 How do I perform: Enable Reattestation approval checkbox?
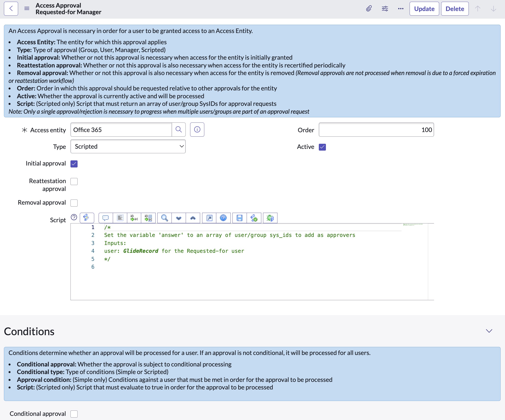tap(74, 181)
